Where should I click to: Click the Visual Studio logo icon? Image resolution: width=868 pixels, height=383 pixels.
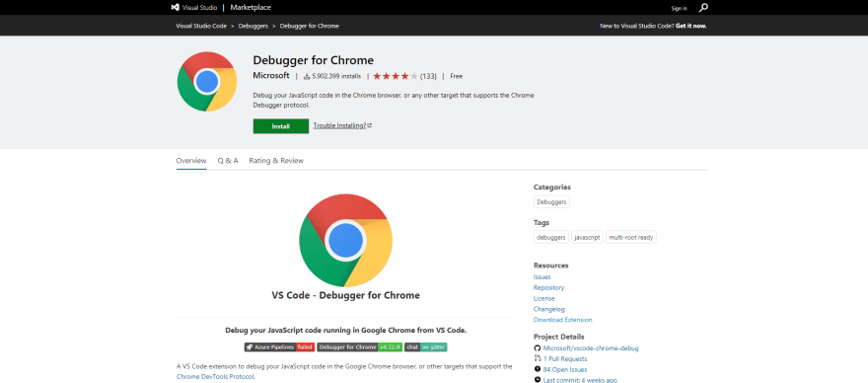click(x=175, y=8)
